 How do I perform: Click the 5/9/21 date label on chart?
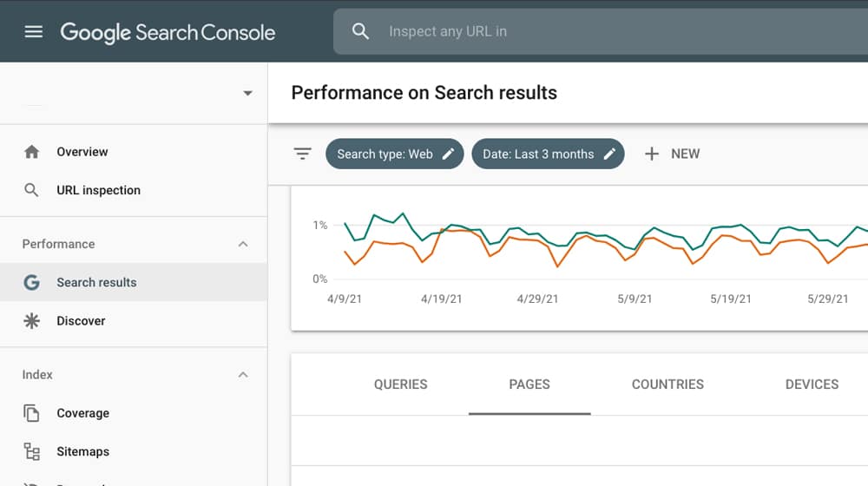(x=635, y=299)
